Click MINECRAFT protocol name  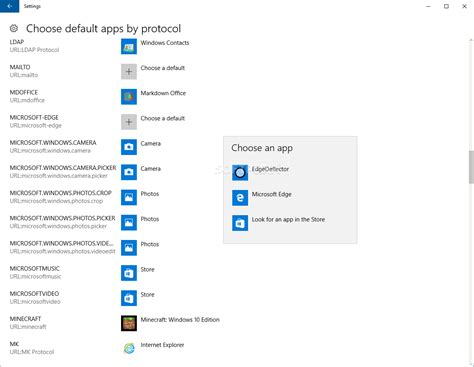25,319
